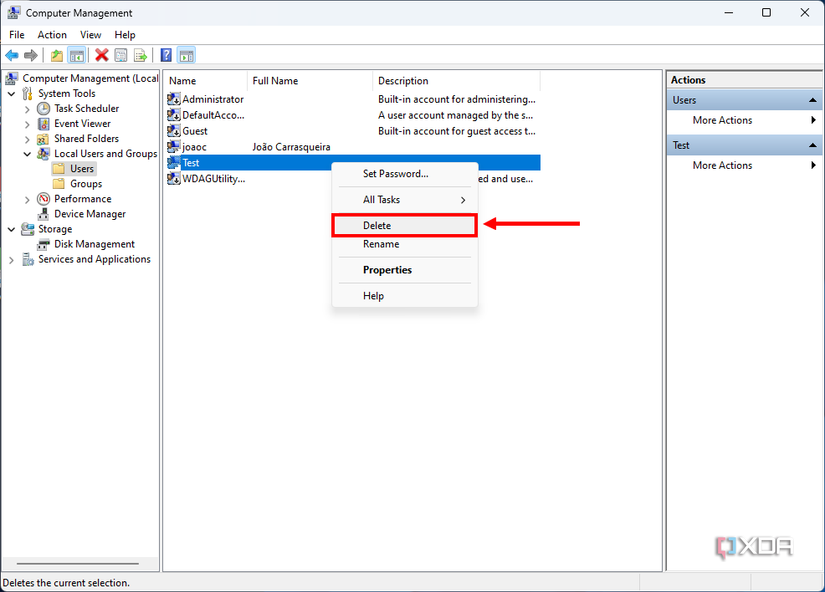The image size is (825, 592).
Task: Click the Shared Folders icon
Action: (43, 139)
